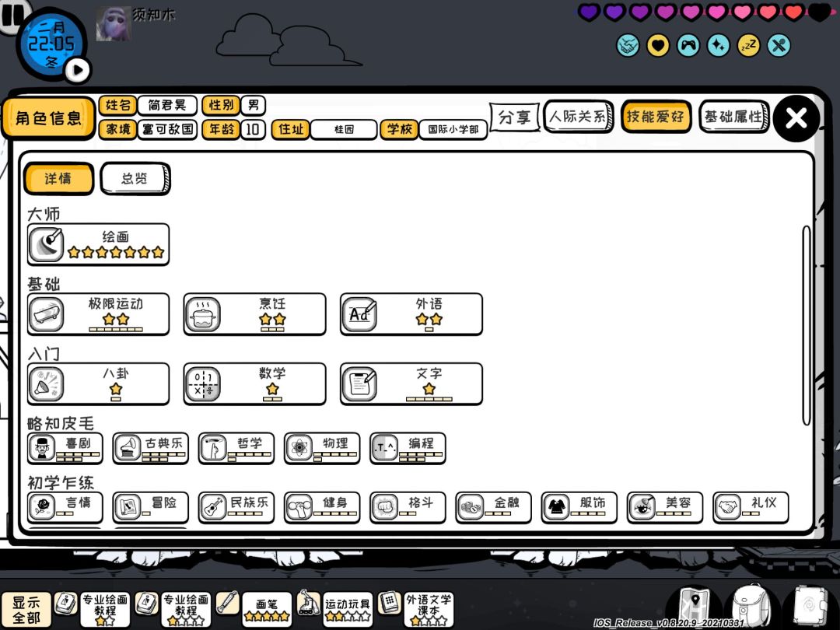The image size is (840, 630).
Task: Click the skills panel vertical scrollbar
Action: (807, 326)
